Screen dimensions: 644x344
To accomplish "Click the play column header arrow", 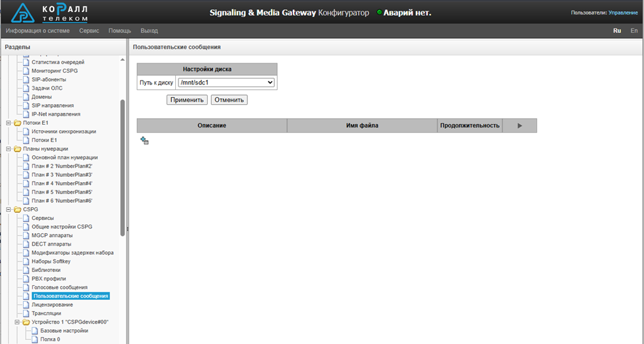I will 519,125.
